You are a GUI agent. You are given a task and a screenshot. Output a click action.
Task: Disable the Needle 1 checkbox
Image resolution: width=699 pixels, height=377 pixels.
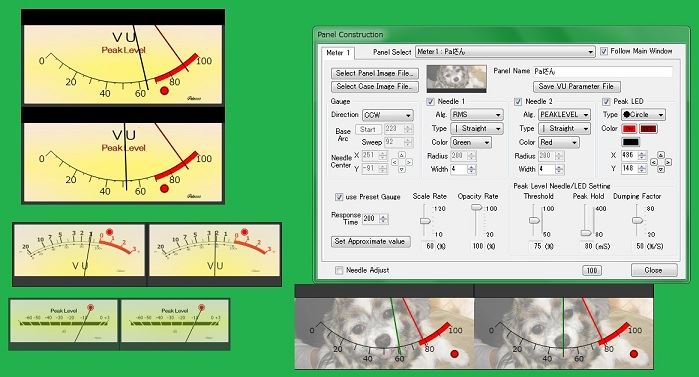(x=430, y=102)
